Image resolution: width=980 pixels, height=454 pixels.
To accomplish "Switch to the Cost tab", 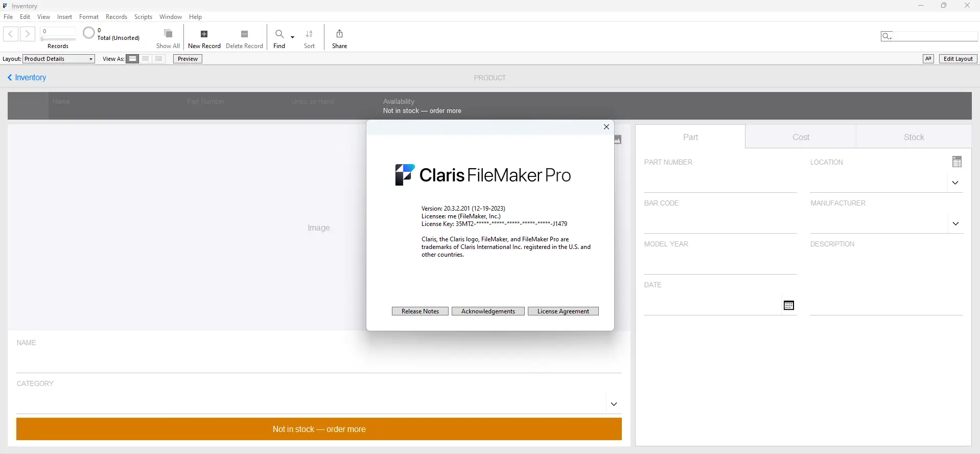I will coord(801,137).
